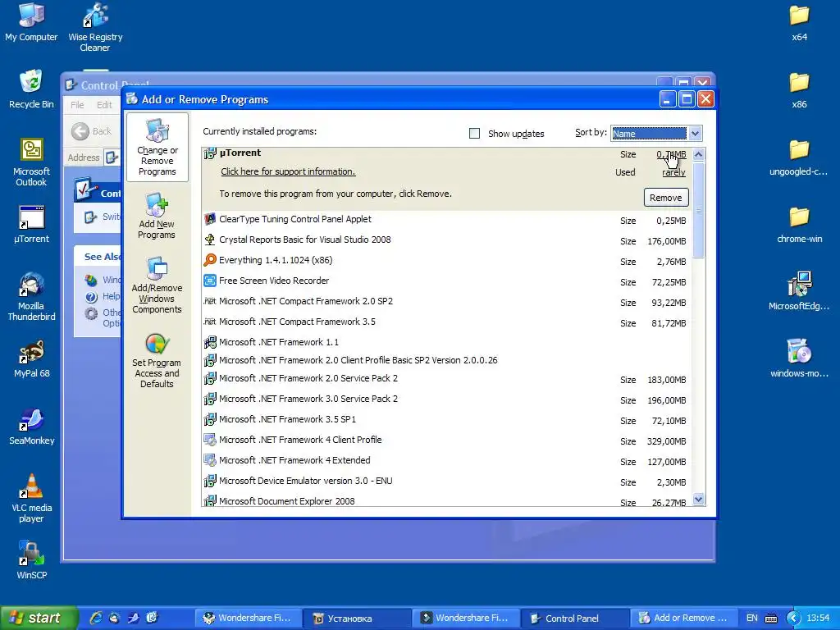Click the µTorrent program icon in list
840x630 pixels.
pyautogui.click(x=210, y=153)
